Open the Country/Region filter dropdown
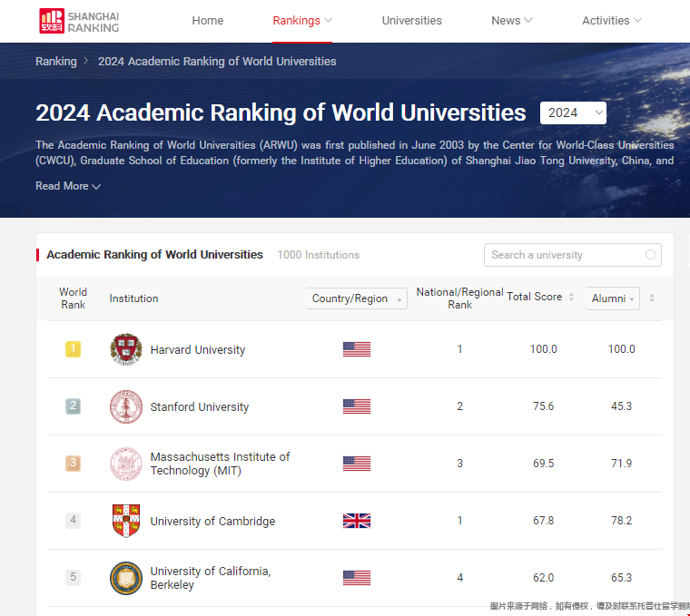 coord(357,298)
